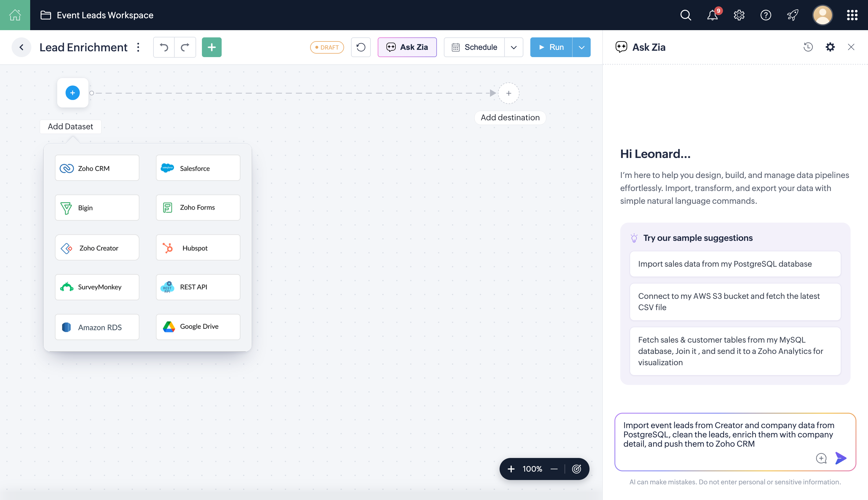Click the Schedule button
Image resolution: width=868 pixels, height=500 pixels.
[x=474, y=47]
